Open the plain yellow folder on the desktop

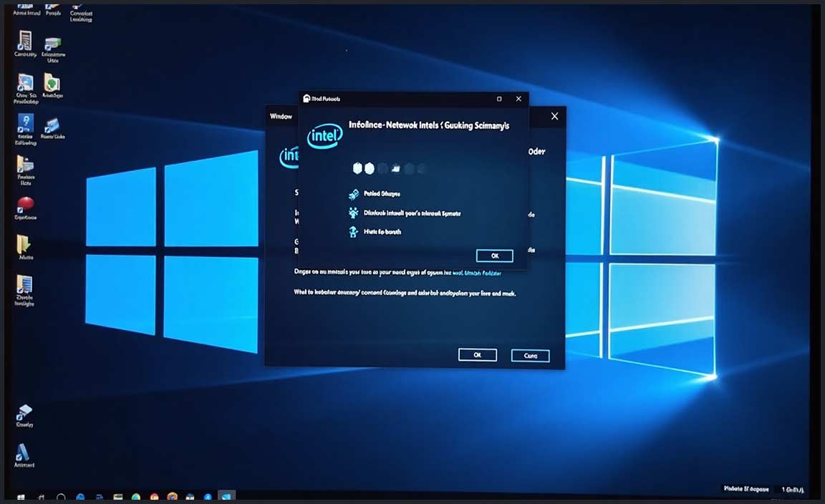[24, 244]
